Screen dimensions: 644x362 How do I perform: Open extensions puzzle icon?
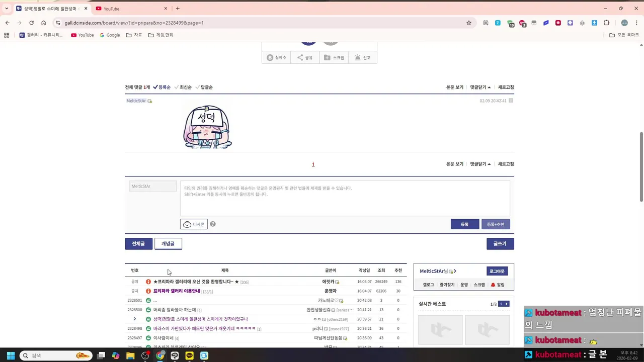(x=606, y=23)
